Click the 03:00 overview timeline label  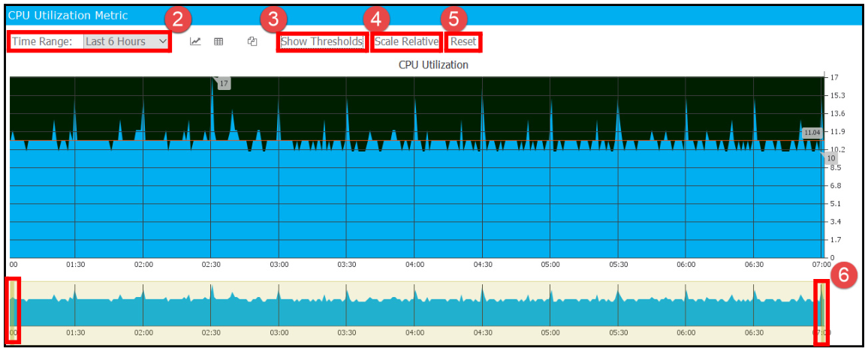tap(279, 333)
